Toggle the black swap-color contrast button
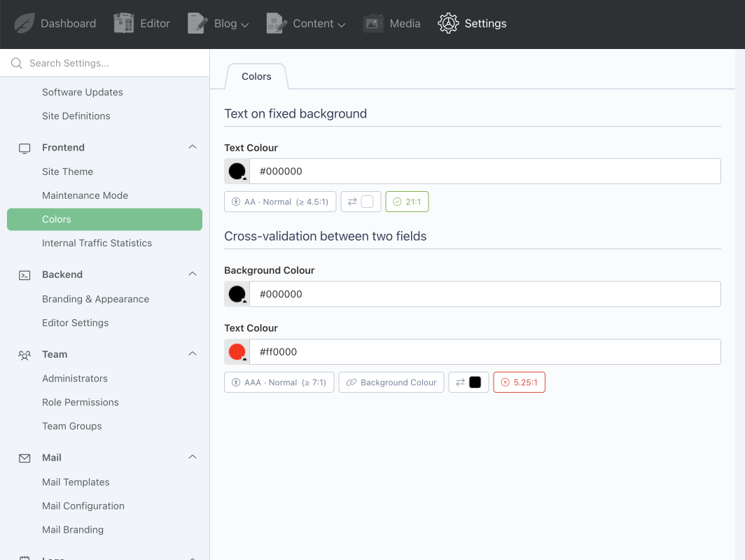Screen dimensions: 745x560 click(468, 382)
